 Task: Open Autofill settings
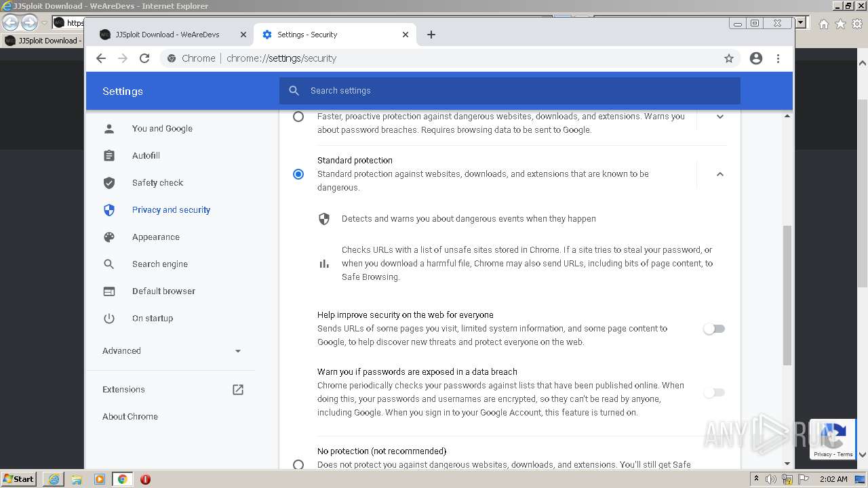146,156
